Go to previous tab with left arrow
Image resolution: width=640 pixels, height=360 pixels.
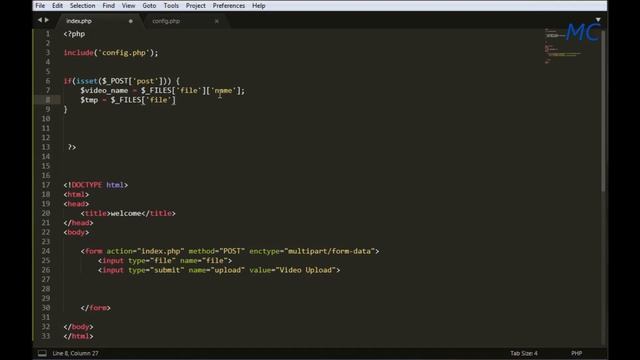coord(40,20)
